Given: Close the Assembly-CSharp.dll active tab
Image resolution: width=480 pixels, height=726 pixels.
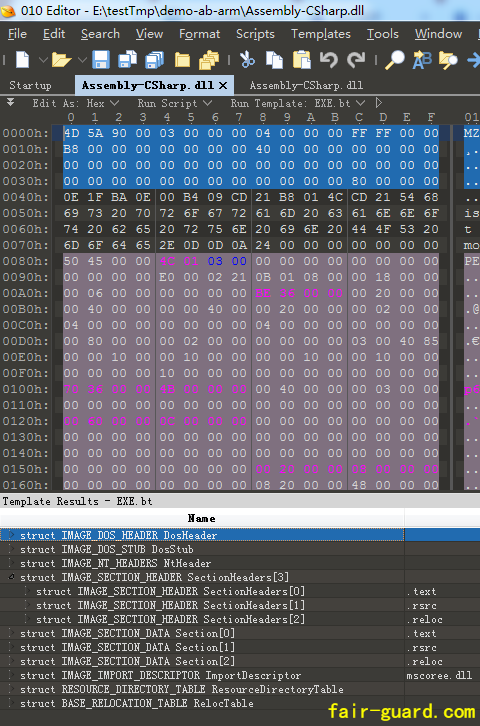Looking at the screenshot, I should pyautogui.click(x=223, y=85).
